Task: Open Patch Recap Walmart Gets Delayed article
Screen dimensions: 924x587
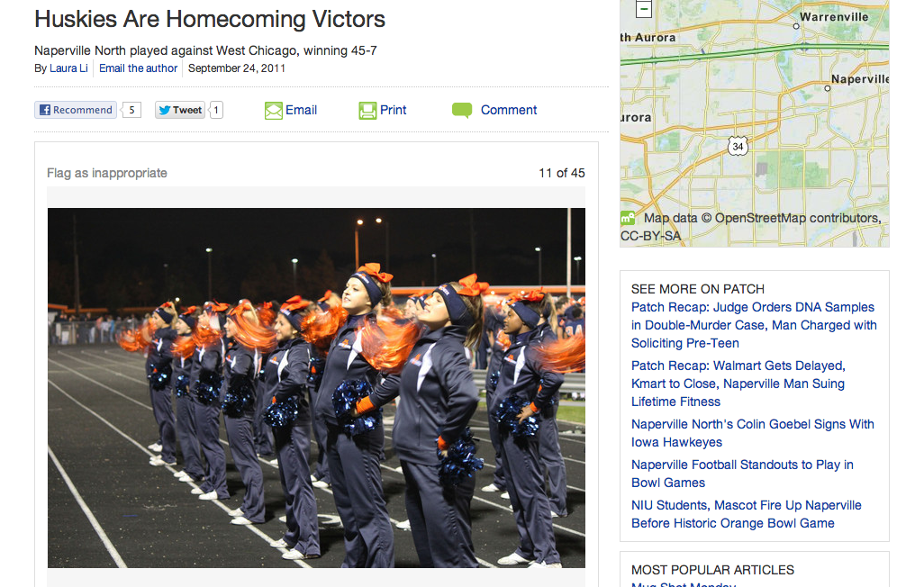Action: [x=738, y=384]
